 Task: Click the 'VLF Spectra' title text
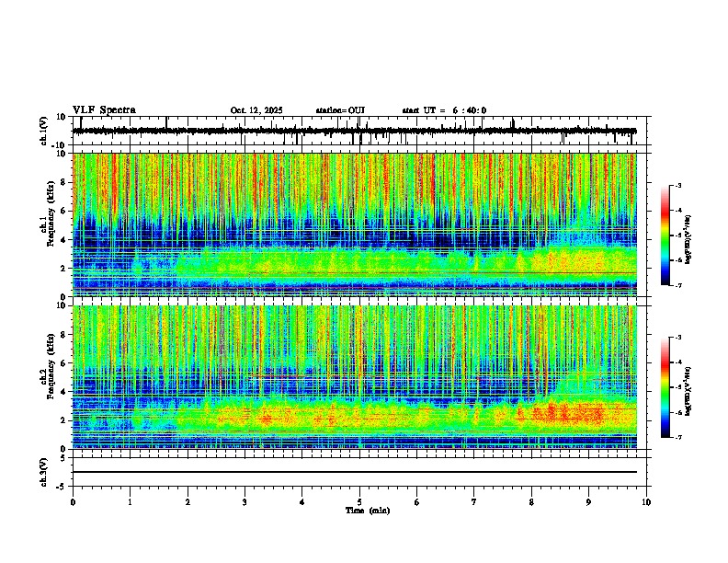pyautogui.click(x=104, y=110)
